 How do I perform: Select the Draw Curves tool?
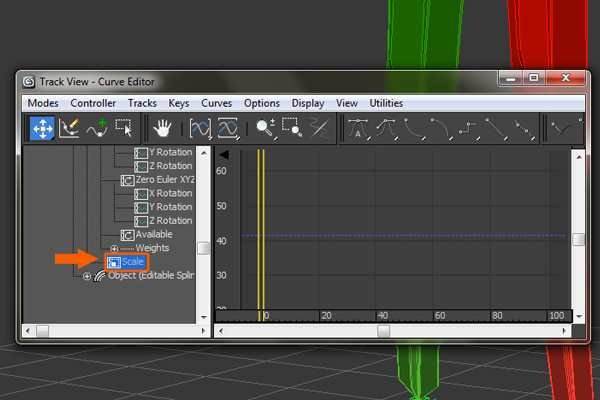pyautogui.click(x=69, y=128)
